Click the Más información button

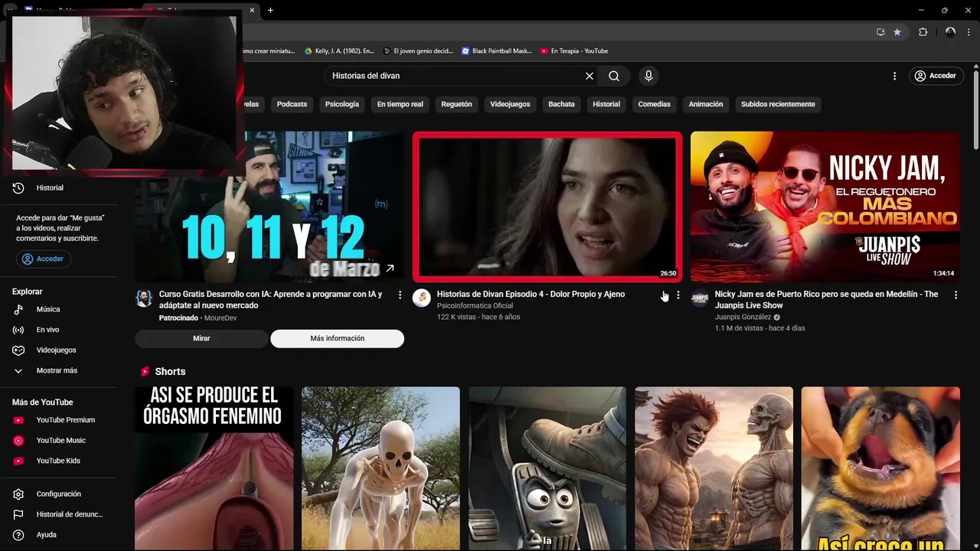(337, 338)
